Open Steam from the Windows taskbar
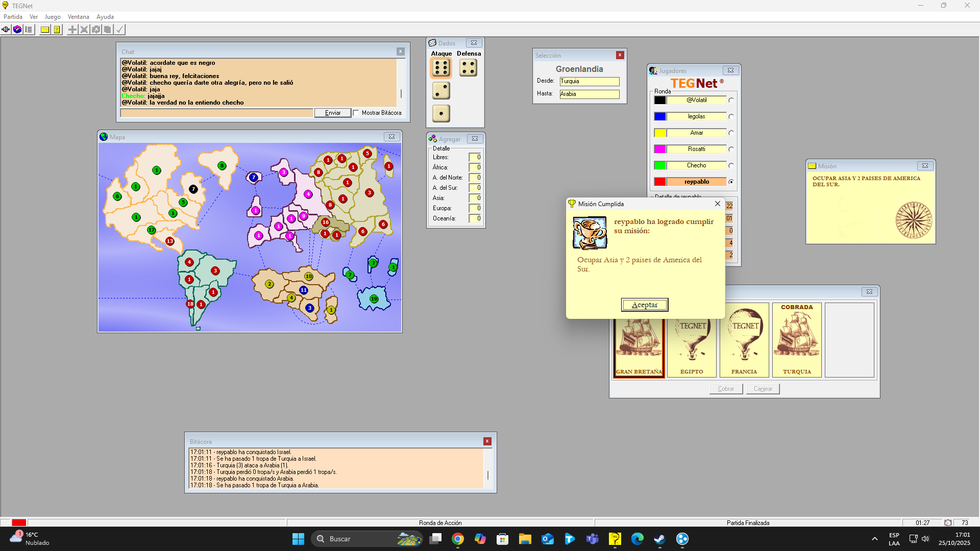The height and width of the screenshot is (551, 980). [659, 539]
